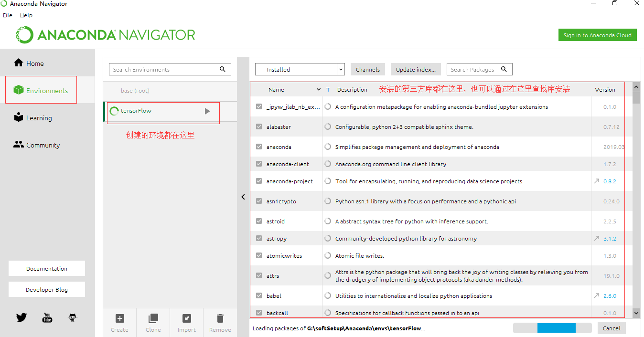Remove the selected environment

pos(220,323)
